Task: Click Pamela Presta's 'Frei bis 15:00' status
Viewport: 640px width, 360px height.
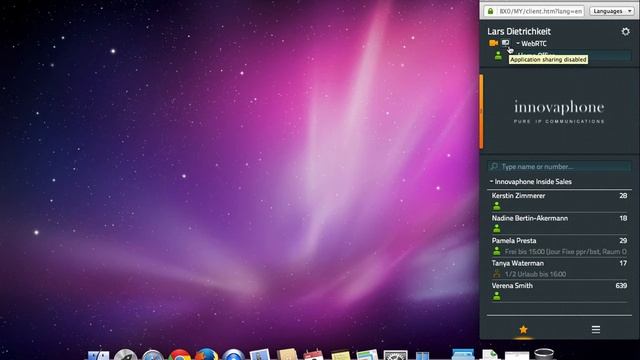Action: tap(566, 252)
